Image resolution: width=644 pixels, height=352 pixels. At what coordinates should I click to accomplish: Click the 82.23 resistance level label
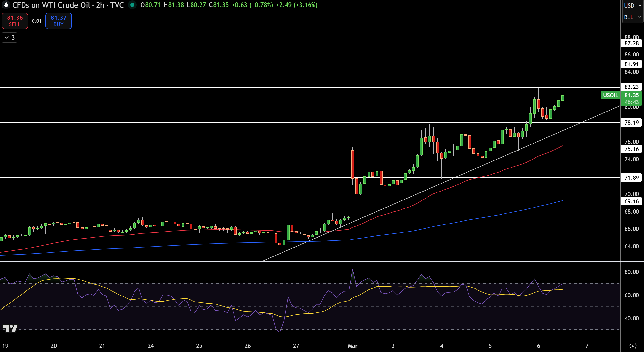(x=631, y=87)
